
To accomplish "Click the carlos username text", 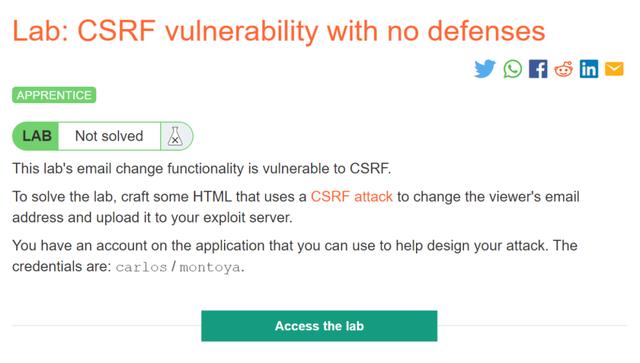I will (141, 267).
